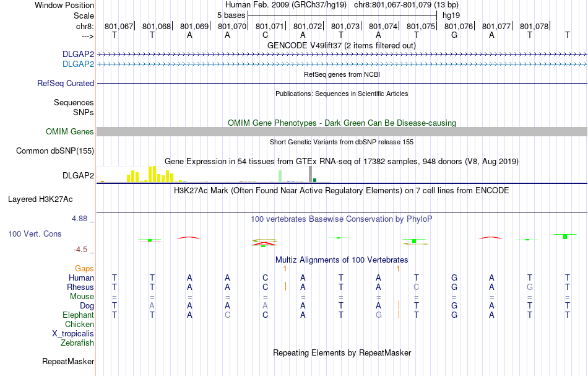
Task: Open Common dbSNP(155) track label
Action: 54,151
